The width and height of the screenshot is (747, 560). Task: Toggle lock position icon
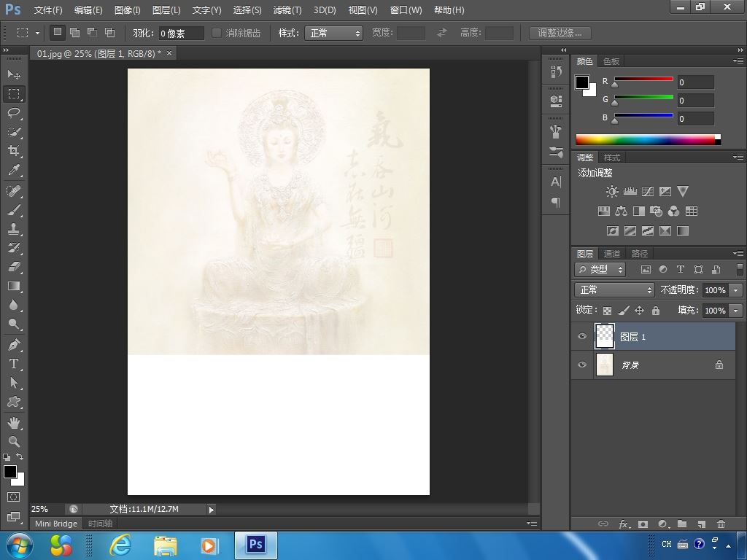point(639,311)
